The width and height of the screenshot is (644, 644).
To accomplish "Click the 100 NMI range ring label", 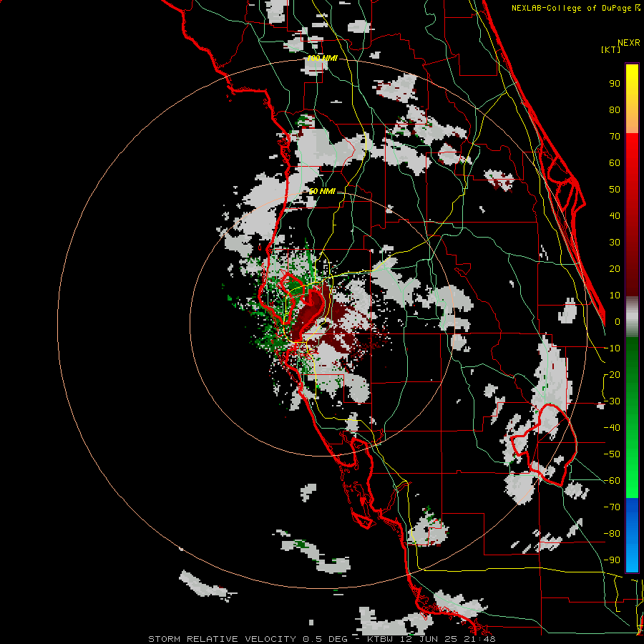I will (x=322, y=59).
